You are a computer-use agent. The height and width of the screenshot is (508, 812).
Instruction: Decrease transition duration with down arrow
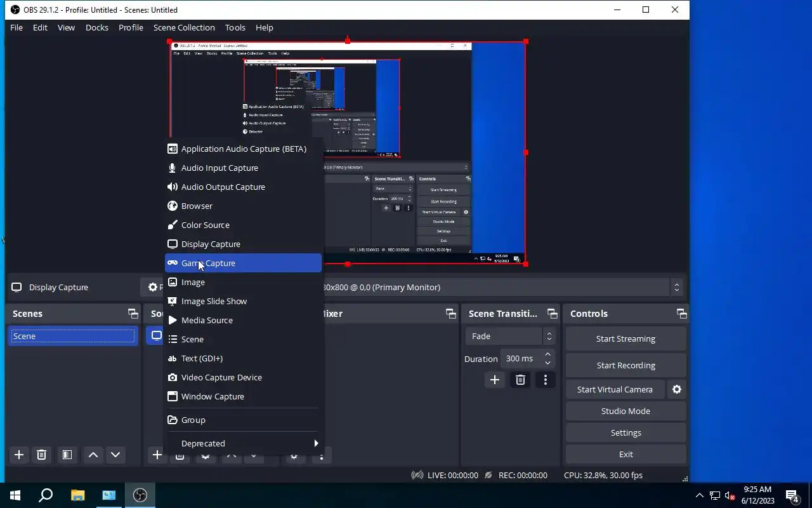[x=547, y=363]
